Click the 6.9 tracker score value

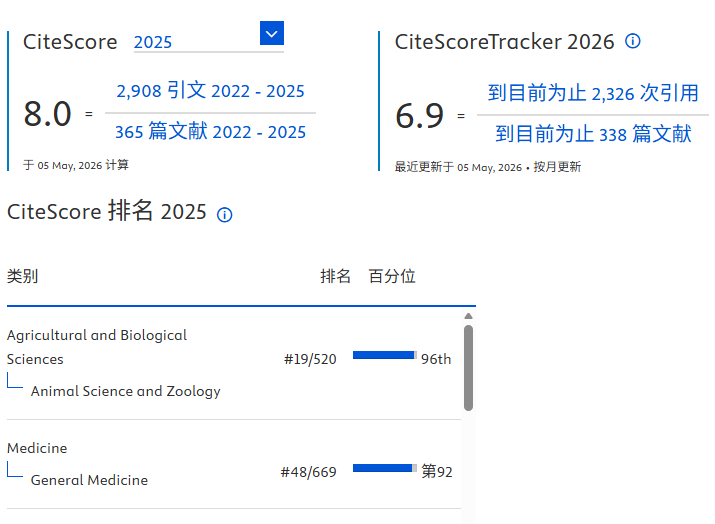pyautogui.click(x=420, y=116)
